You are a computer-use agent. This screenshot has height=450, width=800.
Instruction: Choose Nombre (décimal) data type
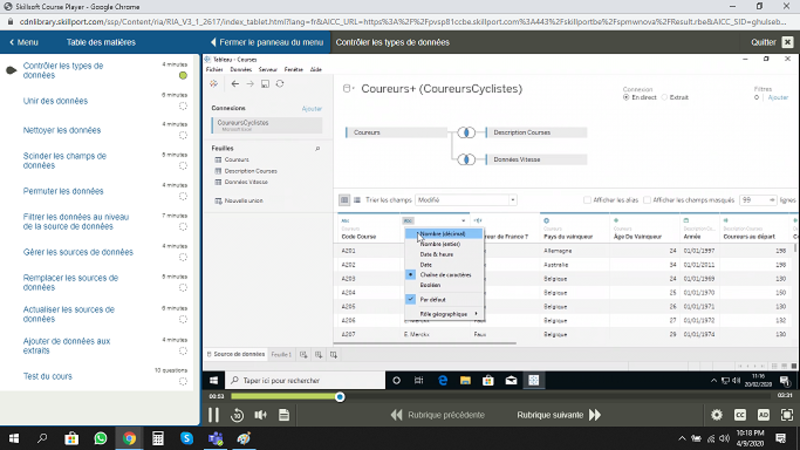[444, 234]
